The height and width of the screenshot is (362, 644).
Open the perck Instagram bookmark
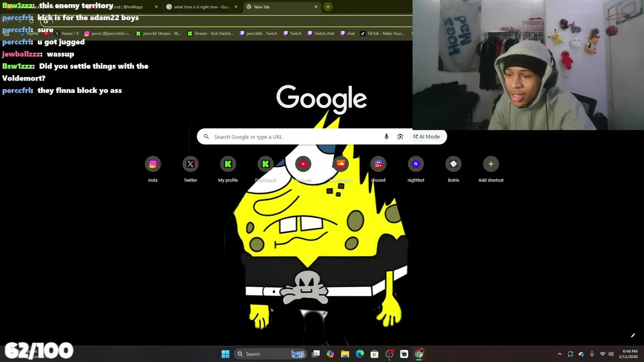(x=107, y=34)
